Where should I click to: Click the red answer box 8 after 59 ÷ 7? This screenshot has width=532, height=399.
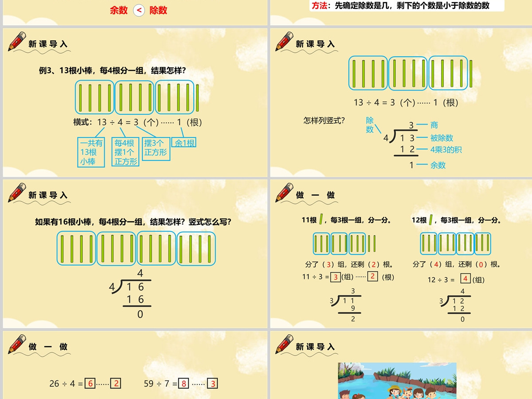pos(183,383)
